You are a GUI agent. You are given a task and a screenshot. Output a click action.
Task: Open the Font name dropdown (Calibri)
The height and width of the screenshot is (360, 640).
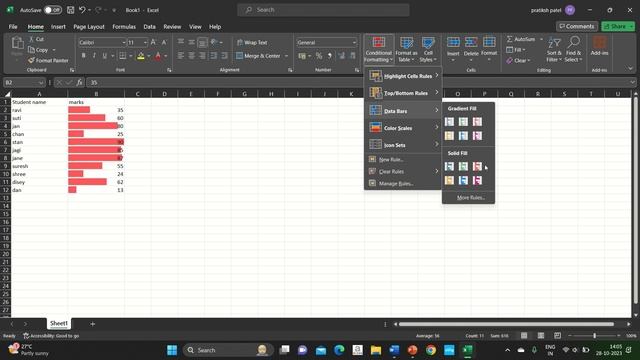point(123,42)
